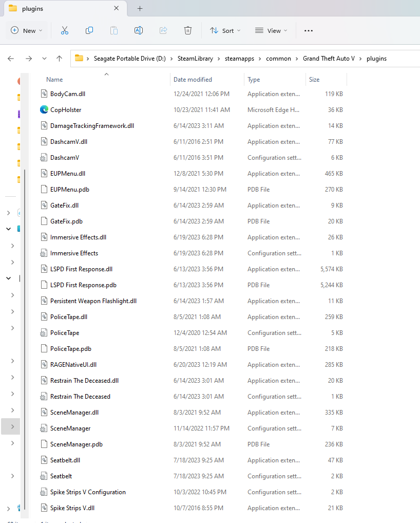Screen dimensions: 420x523
Task: Expand chevron after steamapps breadcrumb
Action: pos(260,59)
